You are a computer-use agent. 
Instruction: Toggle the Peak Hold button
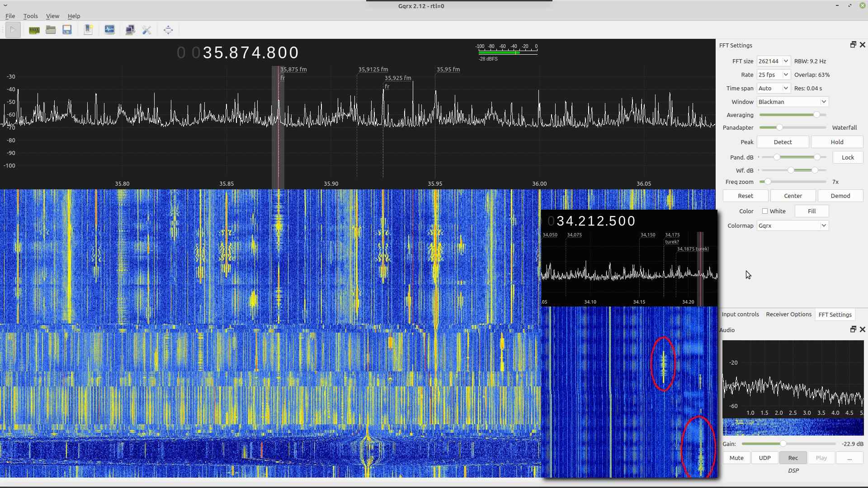tap(836, 142)
